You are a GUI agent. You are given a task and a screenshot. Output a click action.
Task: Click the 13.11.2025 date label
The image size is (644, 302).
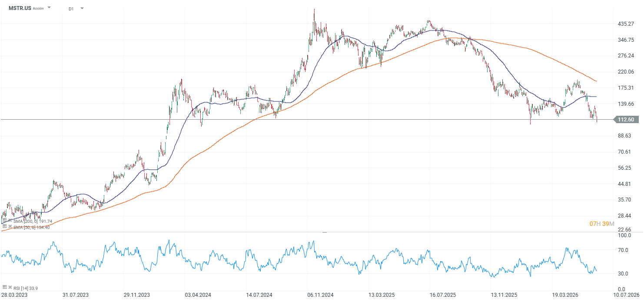pyautogui.click(x=503, y=295)
